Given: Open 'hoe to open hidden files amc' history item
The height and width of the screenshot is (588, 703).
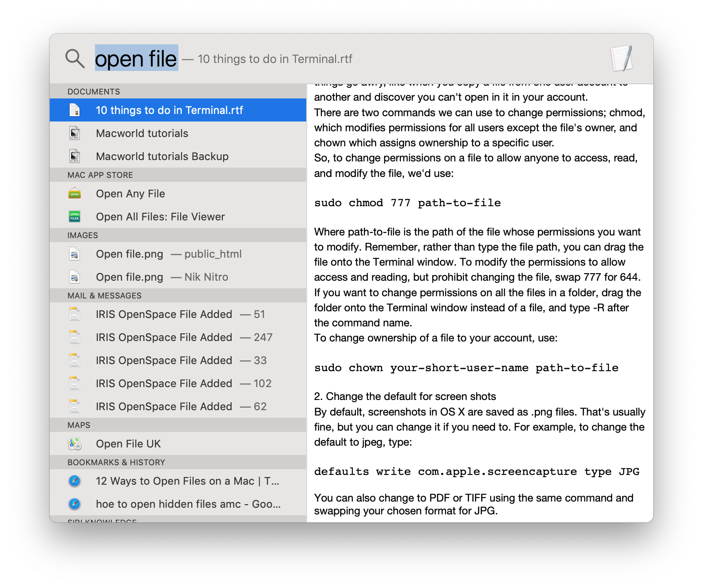Looking at the screenshot, I should pos(178,504).
